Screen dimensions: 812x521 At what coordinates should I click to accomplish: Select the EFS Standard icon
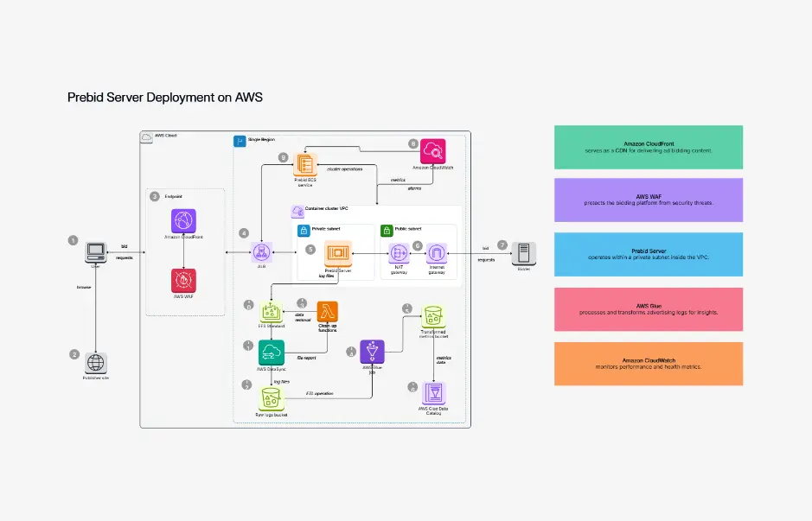tap(270, 312)
